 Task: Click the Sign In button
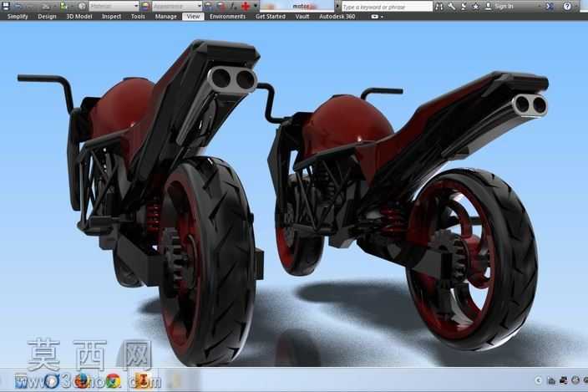coord(500,7)
